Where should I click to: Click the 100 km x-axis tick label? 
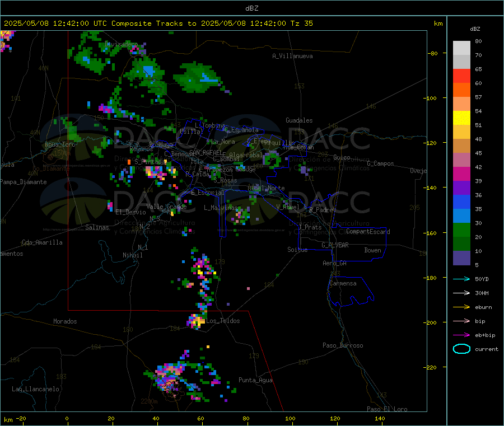290,418
